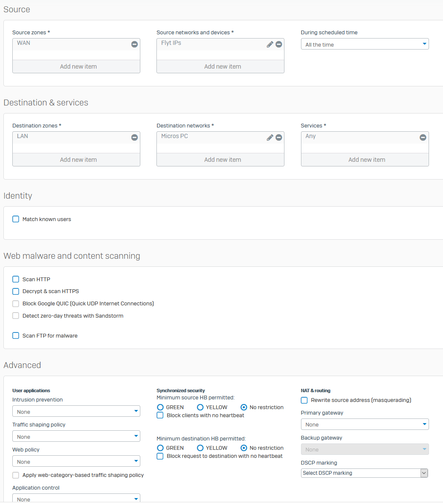
Task: Edit the Flyt IPs source network
Action: click(270, 44)
